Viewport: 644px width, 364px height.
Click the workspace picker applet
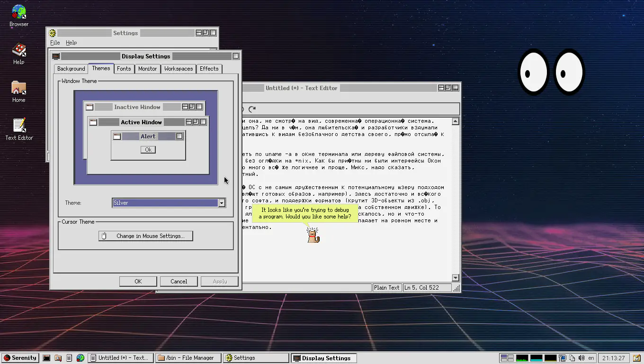click(507, 358)
